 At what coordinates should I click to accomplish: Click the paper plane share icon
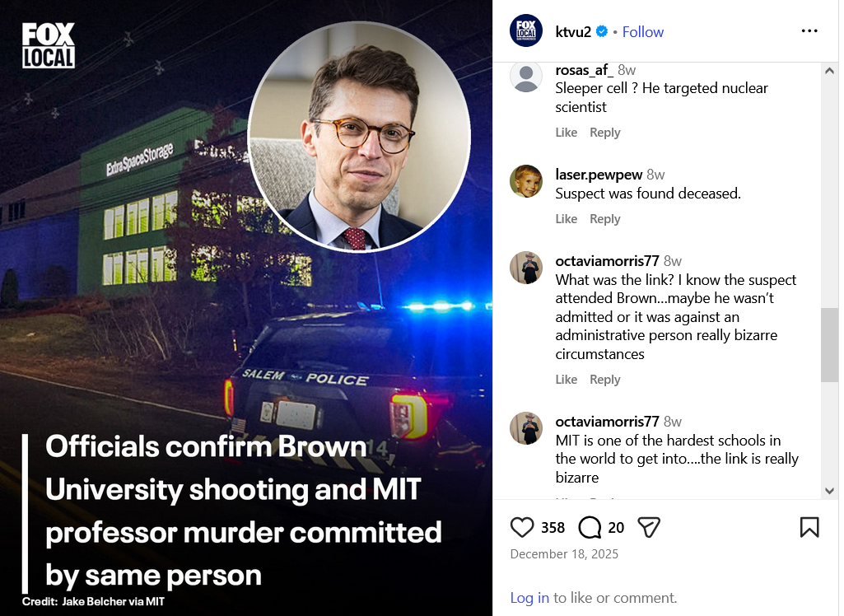[x=650, y=527]
